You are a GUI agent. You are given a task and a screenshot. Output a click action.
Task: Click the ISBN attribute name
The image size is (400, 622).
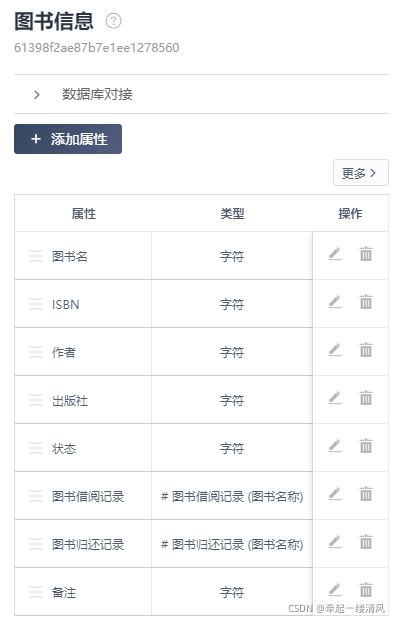(65, 304)
